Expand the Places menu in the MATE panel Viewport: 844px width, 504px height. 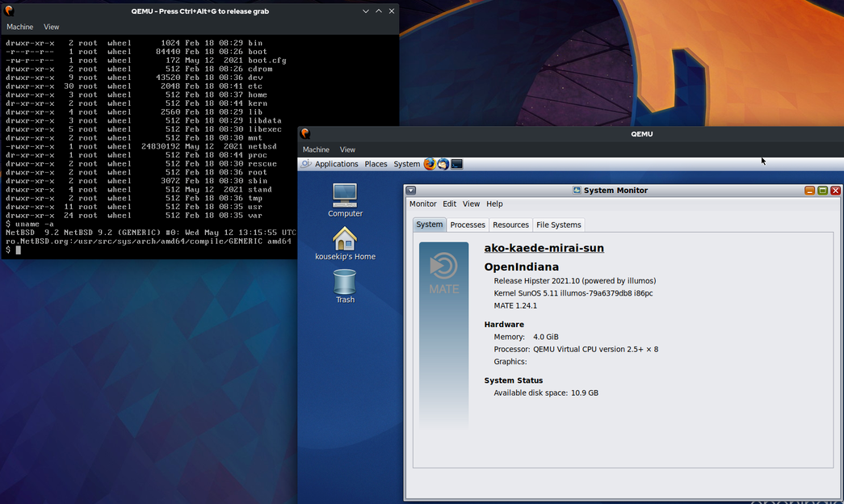coord(376,164)
